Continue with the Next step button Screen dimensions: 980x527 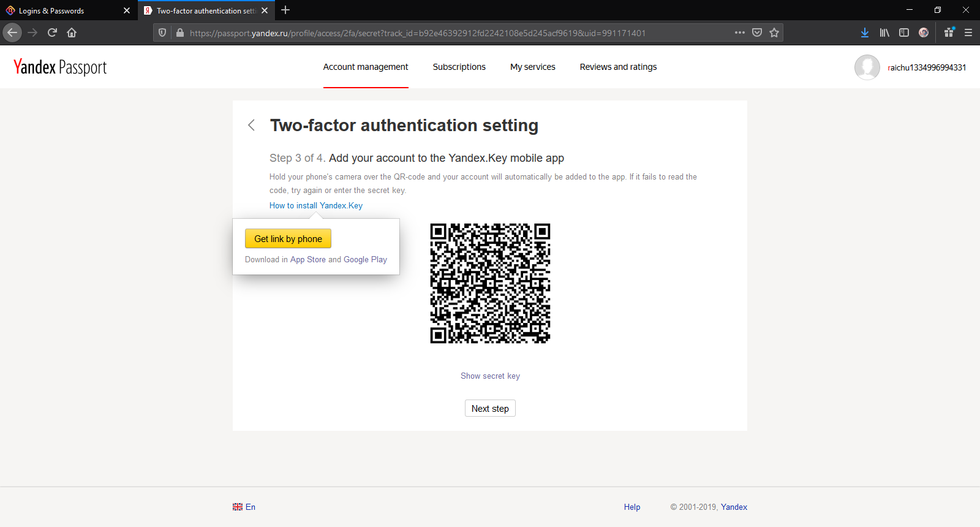coord(490,408)
